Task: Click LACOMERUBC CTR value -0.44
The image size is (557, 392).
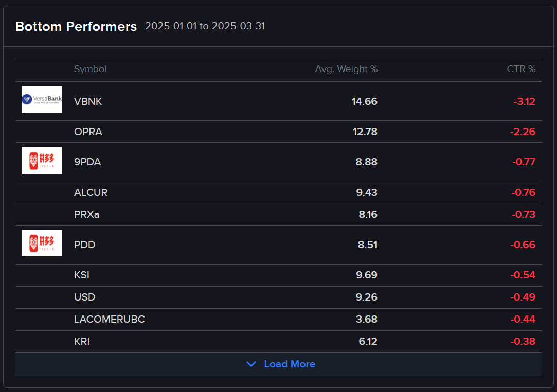Action: pos(523,319)
